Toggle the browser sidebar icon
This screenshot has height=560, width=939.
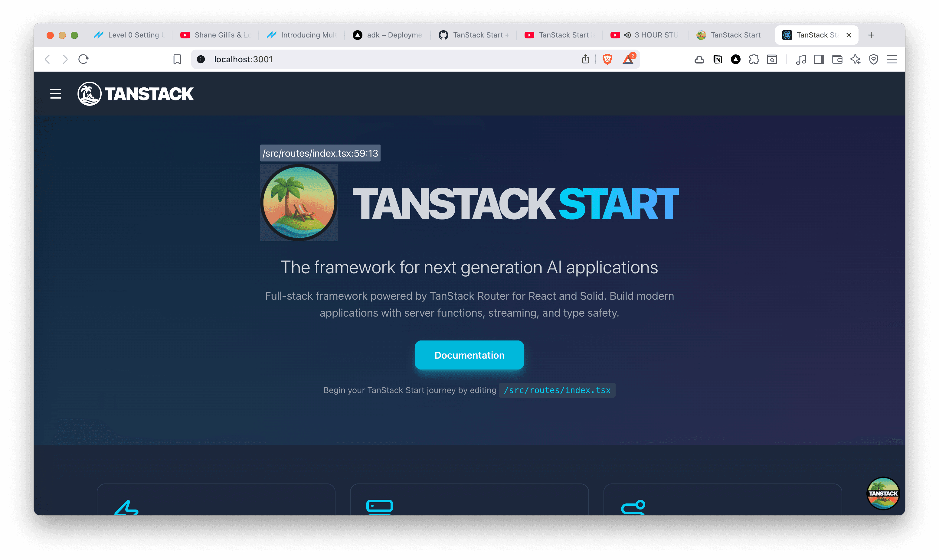(819, 59)
